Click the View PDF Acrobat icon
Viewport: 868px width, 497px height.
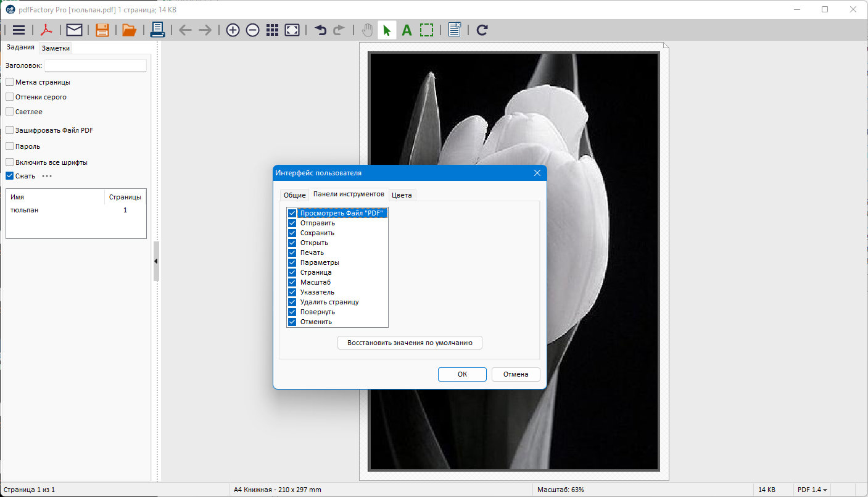[x=46, y=30]
